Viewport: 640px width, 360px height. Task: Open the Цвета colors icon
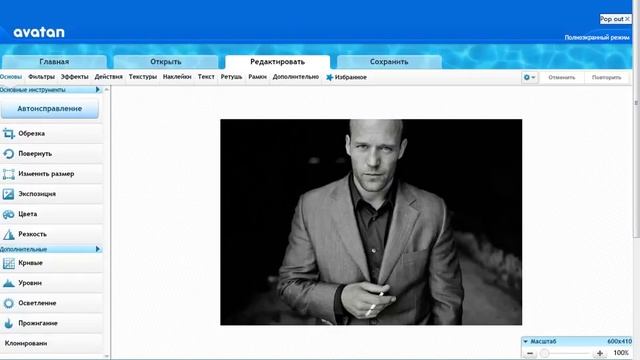point(9,214)
